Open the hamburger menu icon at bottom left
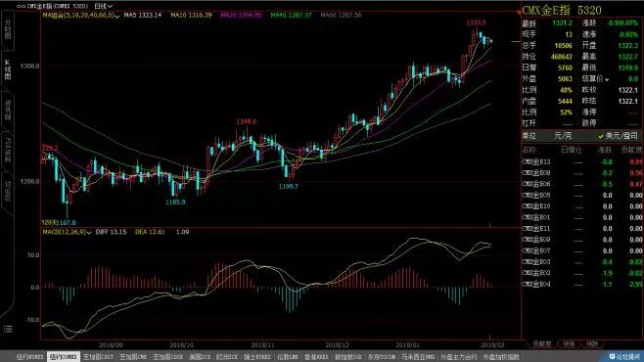Screen dimensions: 644x362 click(x=8, y=329)
